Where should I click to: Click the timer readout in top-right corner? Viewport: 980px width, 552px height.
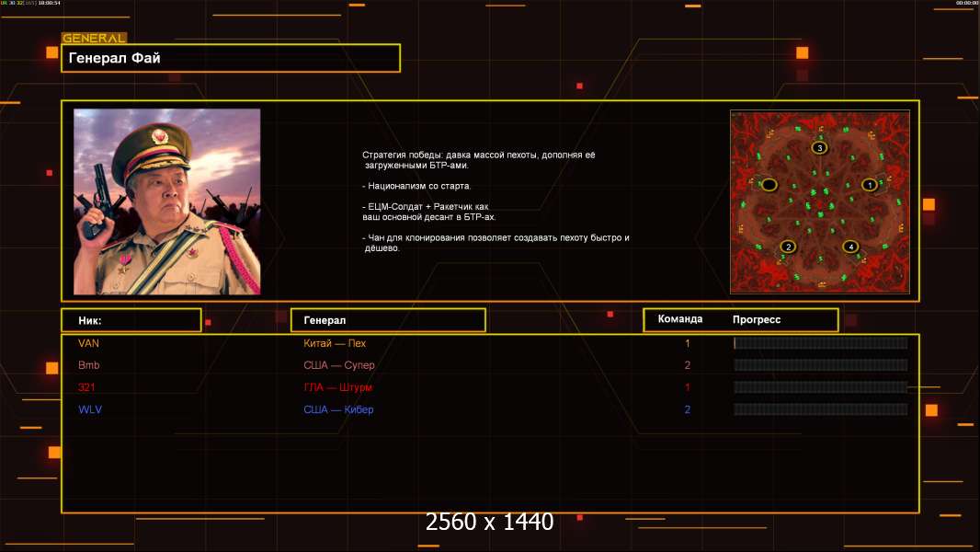click(967, 3)
